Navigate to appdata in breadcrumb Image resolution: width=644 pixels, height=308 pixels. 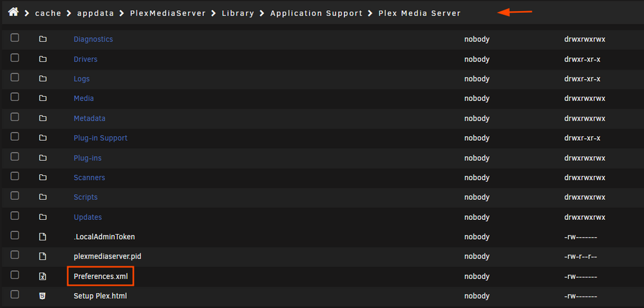point(95,13)
